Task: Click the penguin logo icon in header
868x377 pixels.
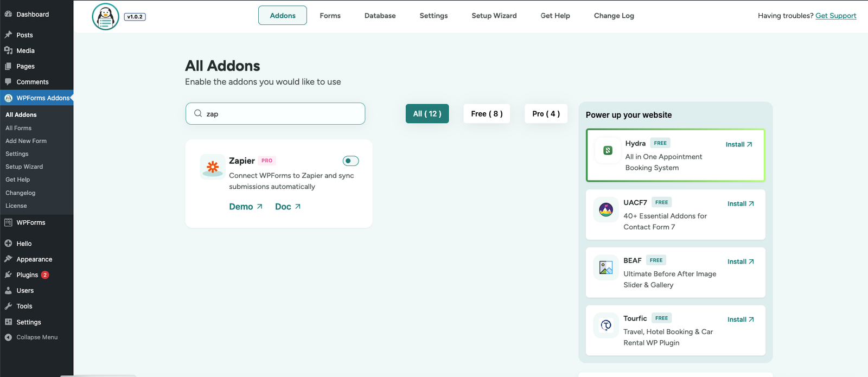Action: pyautogui.click(x=105, y=17)
